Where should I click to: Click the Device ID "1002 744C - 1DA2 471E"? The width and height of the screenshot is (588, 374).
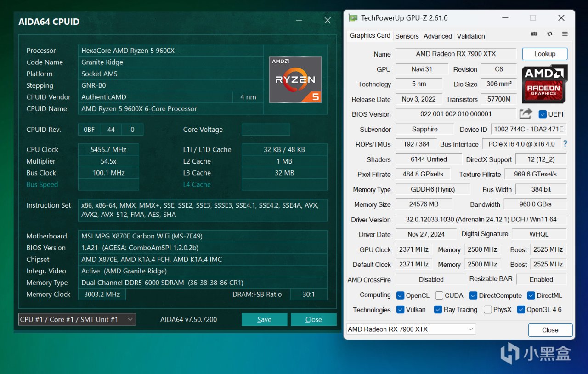pyautogui.click(x=529, y=129)
